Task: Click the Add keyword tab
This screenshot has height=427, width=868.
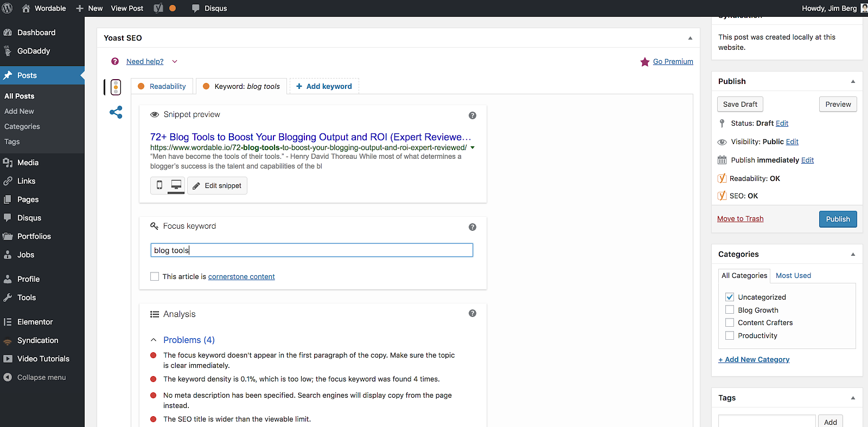Action: click(324, 86)
